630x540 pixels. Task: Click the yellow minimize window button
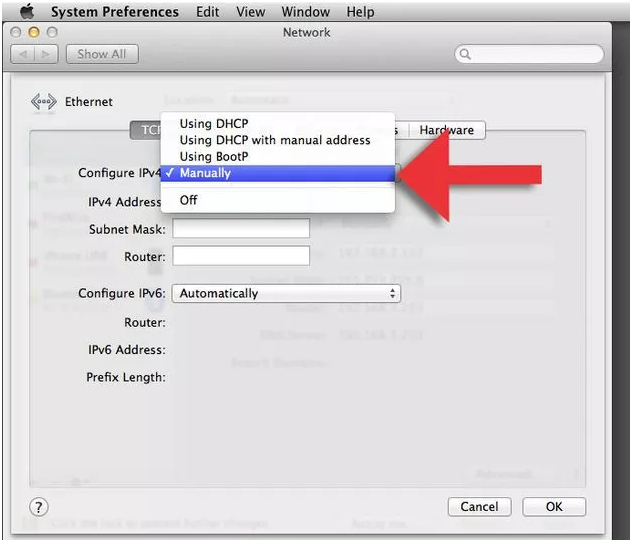(34, 32)
